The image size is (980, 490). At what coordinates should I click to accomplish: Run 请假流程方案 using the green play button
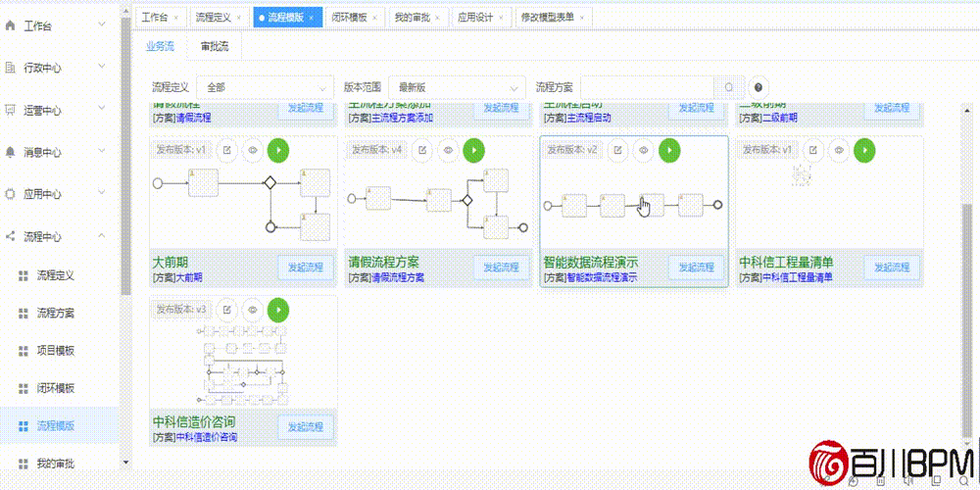coord(473,150)
